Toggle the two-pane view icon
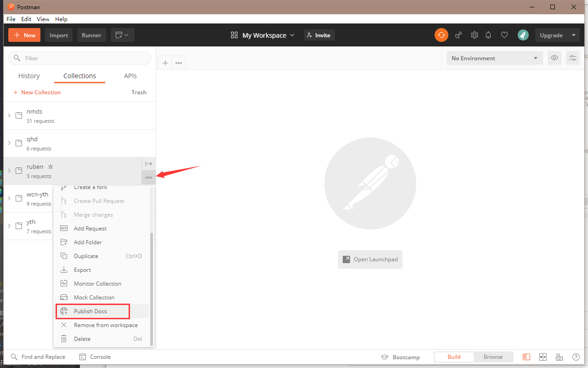Viewport: 588px width, 368px height. tap(526, 357)
